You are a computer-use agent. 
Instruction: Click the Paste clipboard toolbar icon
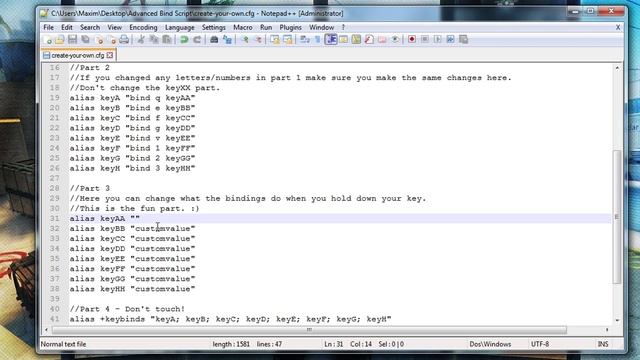pyautogui.click(x=167, y=40)
